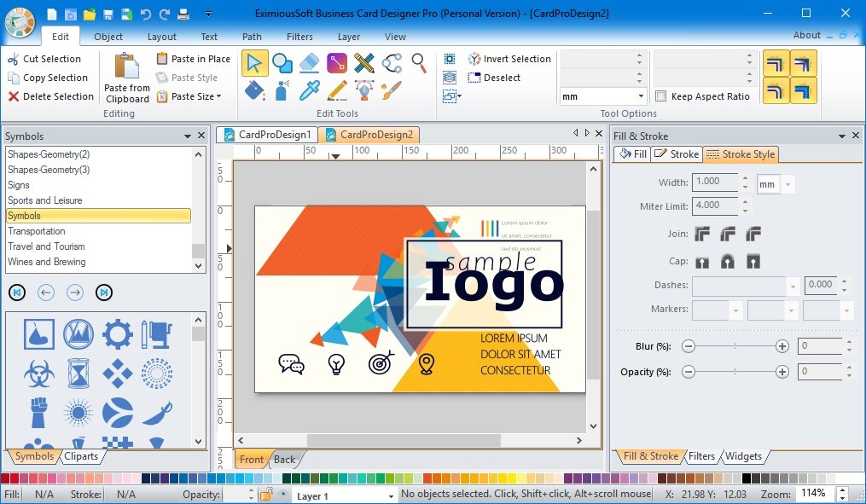866x504 pixels.
Task: Click the select all in layers stack icon
Action: [450, 78]
